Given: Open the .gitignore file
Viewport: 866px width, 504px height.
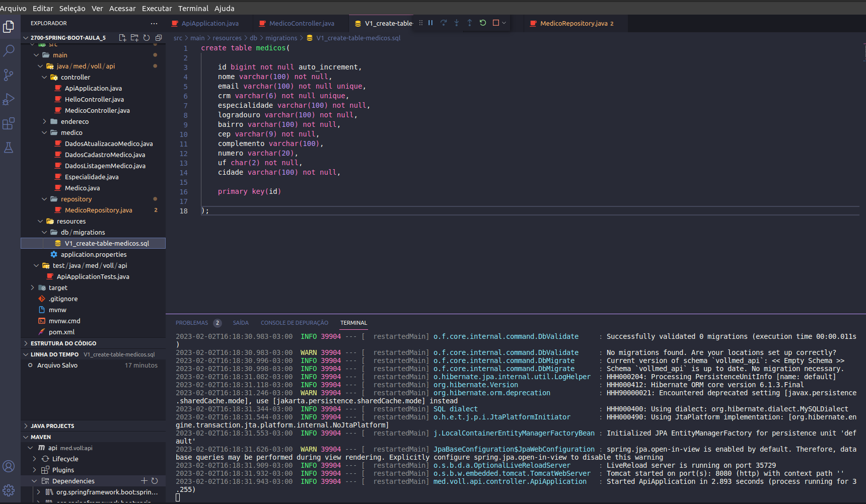Looking at the screenshot, I should [63, 299].
